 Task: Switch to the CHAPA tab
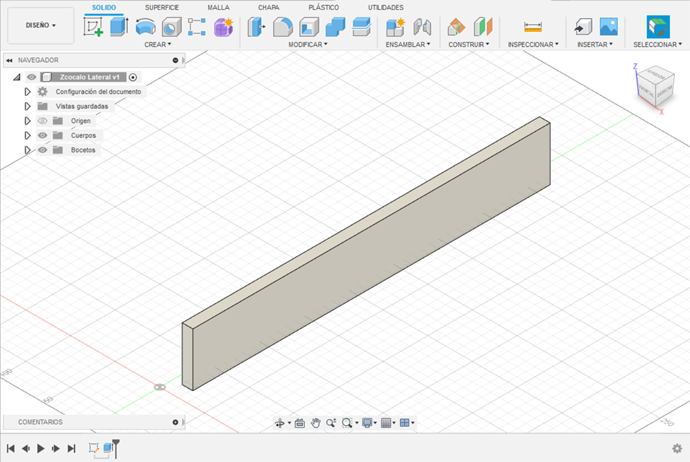click(268, 7)
